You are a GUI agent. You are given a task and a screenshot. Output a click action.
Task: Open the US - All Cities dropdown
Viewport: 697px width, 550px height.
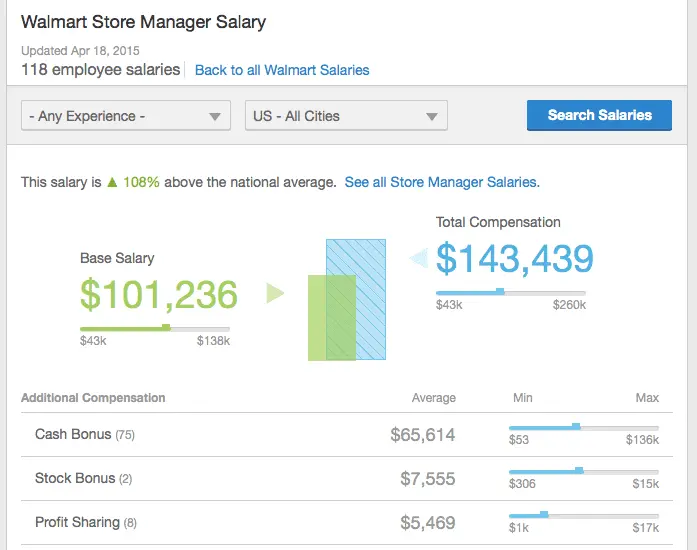click(346, 116)
